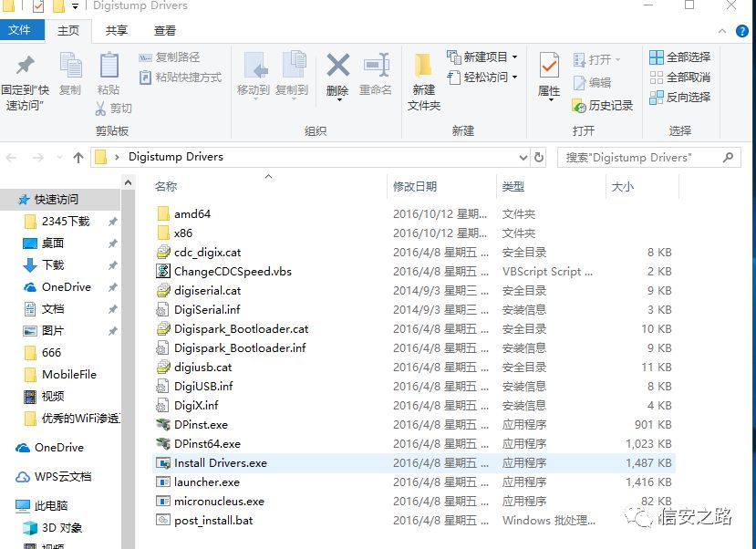
Task: Open the Easy access (轻松访问) dropdown
Action: [x=482, y=78]
